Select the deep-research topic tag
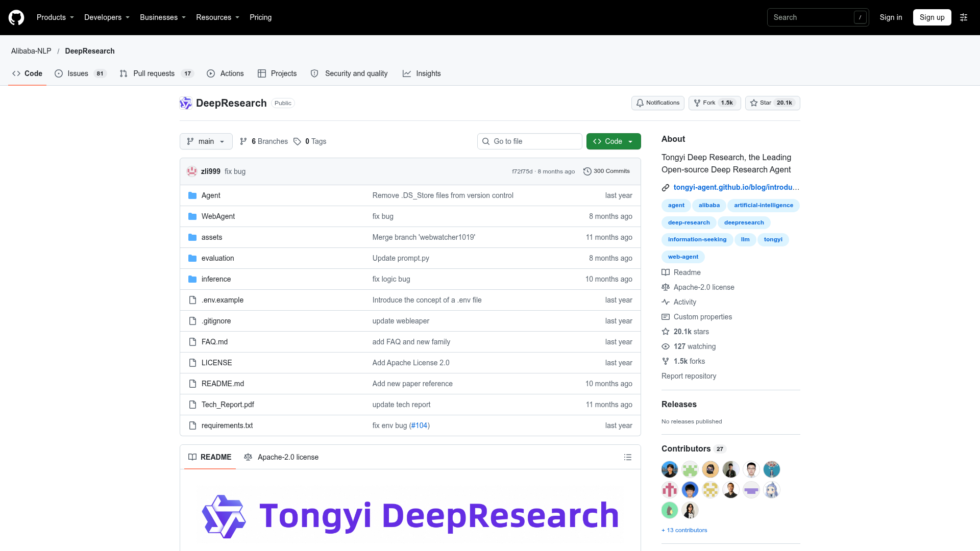This screenshot has width=980, height=551. (689, 222)
